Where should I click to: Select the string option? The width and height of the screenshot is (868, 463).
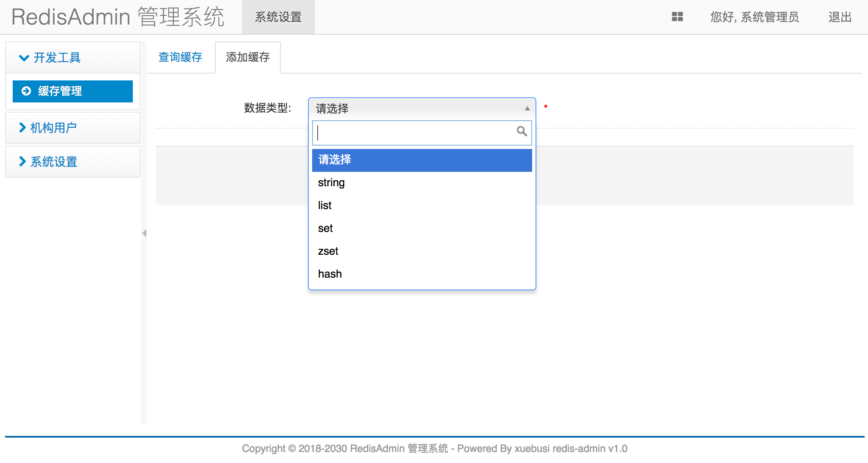coord(331,183)
